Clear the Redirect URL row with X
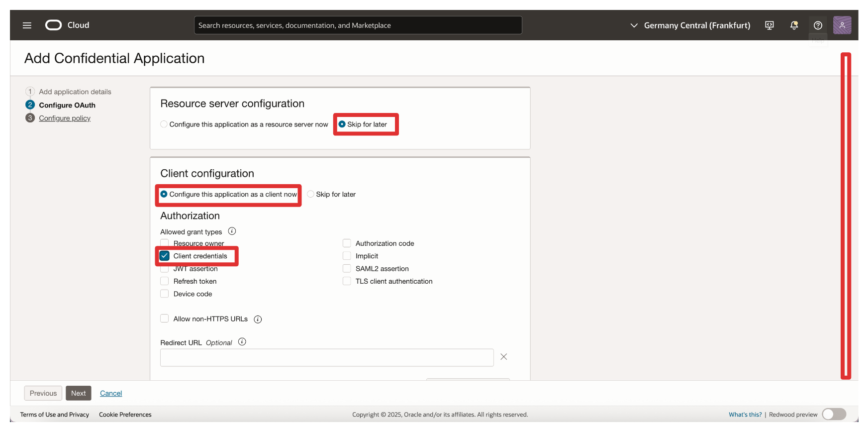The image size is (868, 432). [x=503, y=357]
